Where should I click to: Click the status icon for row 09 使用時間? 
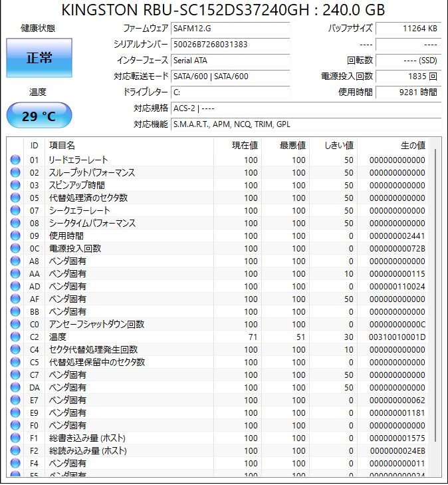pyautogui.click(x=15, y=236)
